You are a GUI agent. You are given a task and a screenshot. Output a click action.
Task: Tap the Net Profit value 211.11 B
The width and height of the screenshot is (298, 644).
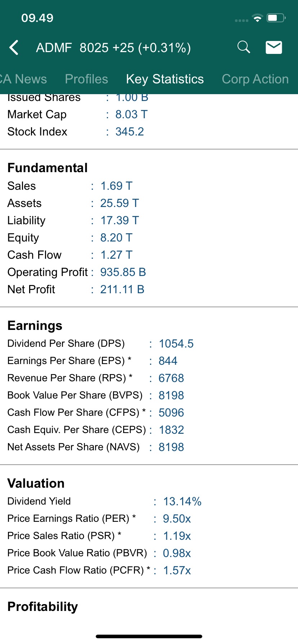click(122, 289)
